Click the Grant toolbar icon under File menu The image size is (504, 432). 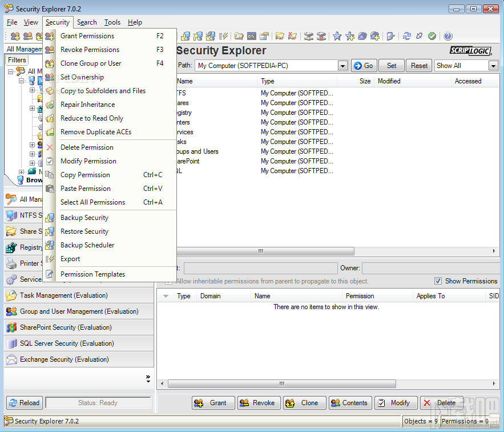(15, 36)
